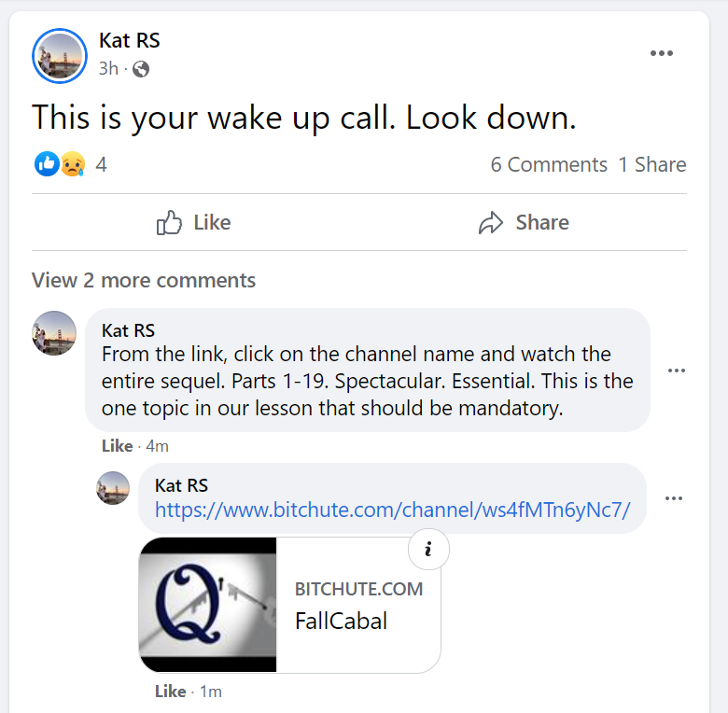Click the blue like reaction icon

[x=47, y=164]
